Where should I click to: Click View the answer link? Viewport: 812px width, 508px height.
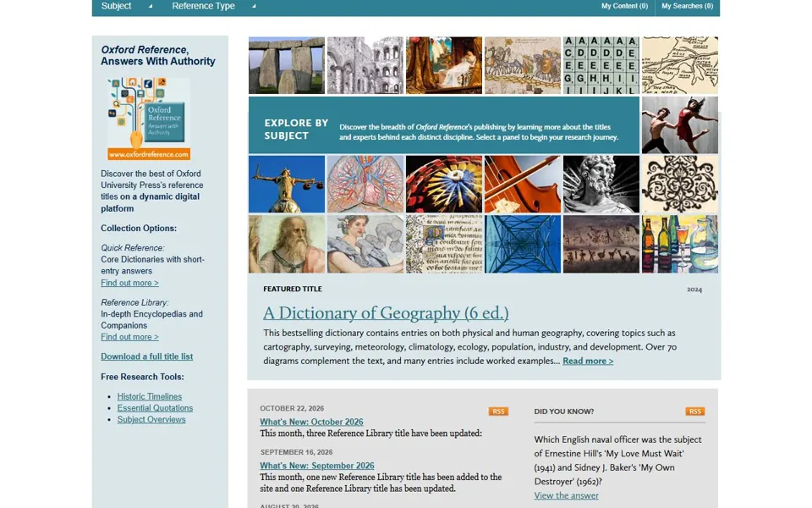(566, 495)
